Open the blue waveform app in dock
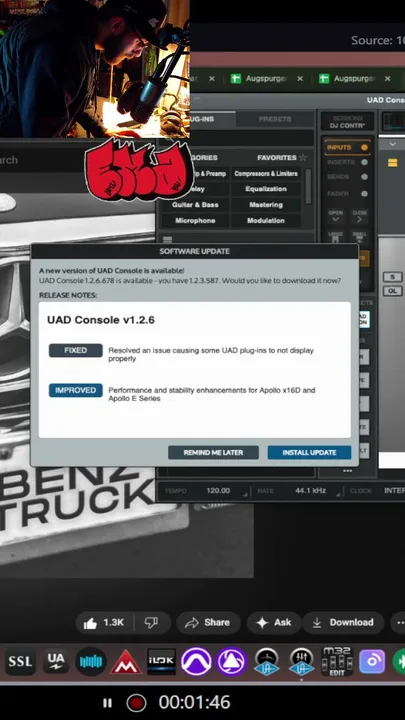This screenshot has height=720, width=405. (91, 662)
